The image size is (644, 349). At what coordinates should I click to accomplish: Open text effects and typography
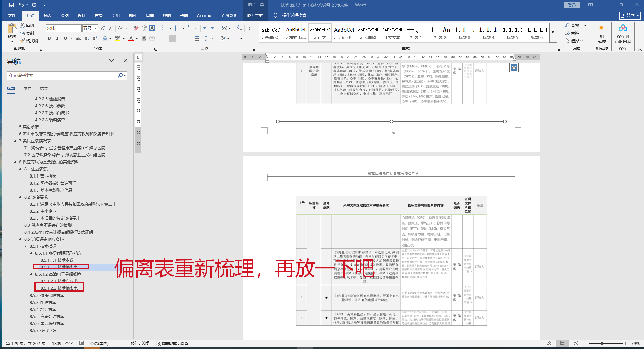[x=105, y=39]
